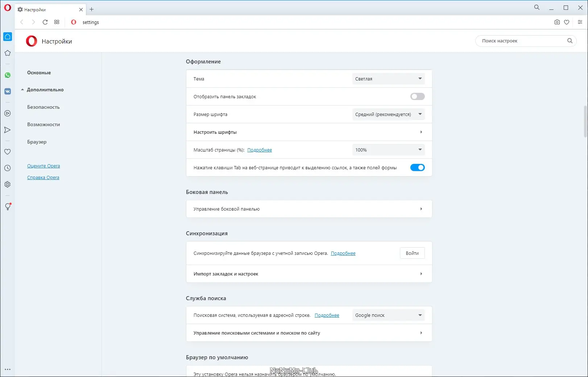Open Speed Dial grid icon
Image resolution: width=588 pixels, height=377 pixels.
(x=57, y=22)
